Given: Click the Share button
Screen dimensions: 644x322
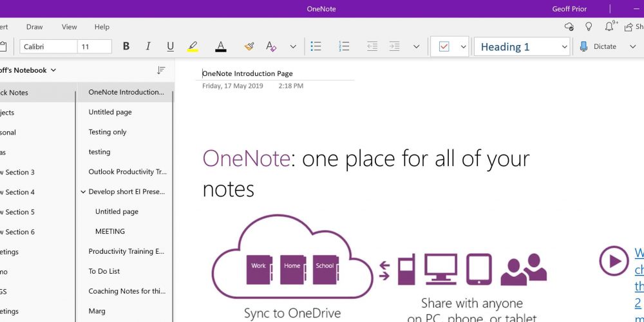Looking at the screenshot, I should (634, 26).
